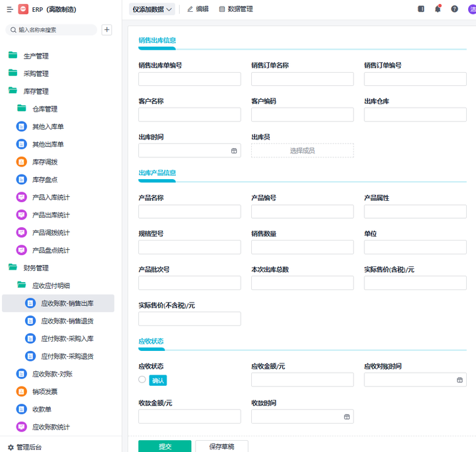
Task: Click the 销售出库单编号 input field
Action: coord(189,79)
